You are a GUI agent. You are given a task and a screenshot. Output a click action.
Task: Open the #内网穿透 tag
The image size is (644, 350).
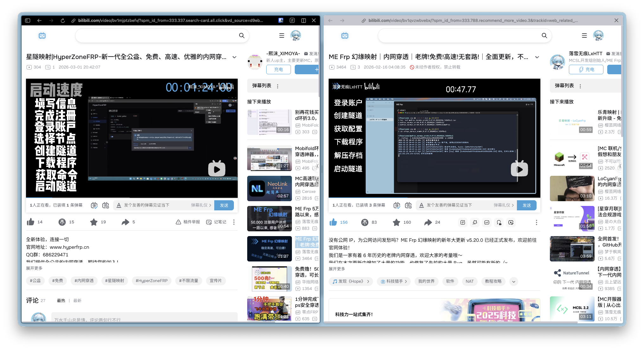tap(84, 281)
